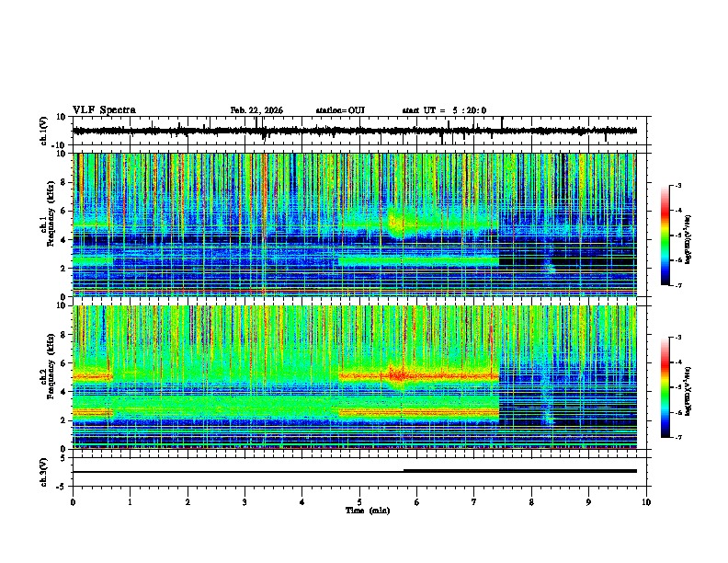Click the ch.1 color scale bar

[x=665, y=236]
